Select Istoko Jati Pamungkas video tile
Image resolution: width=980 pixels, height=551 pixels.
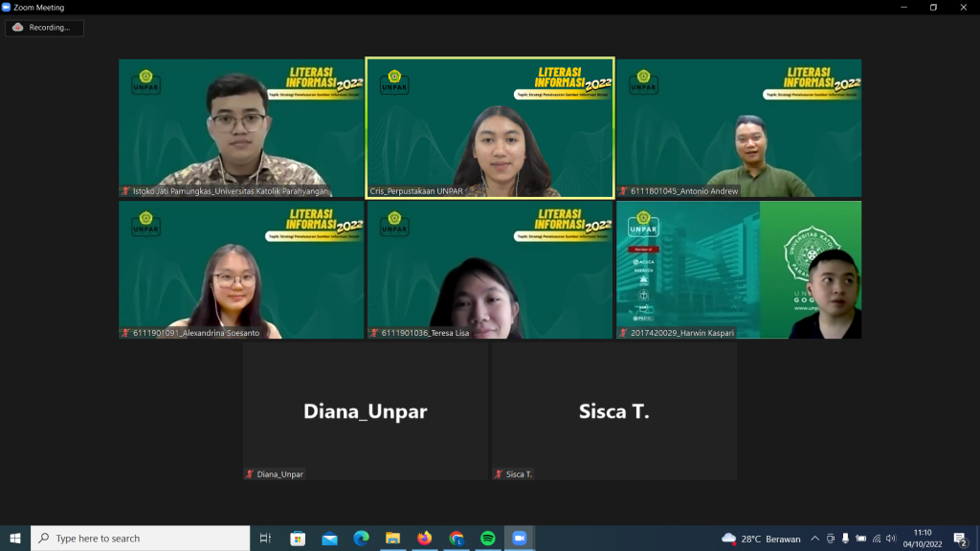coord(241,128)
